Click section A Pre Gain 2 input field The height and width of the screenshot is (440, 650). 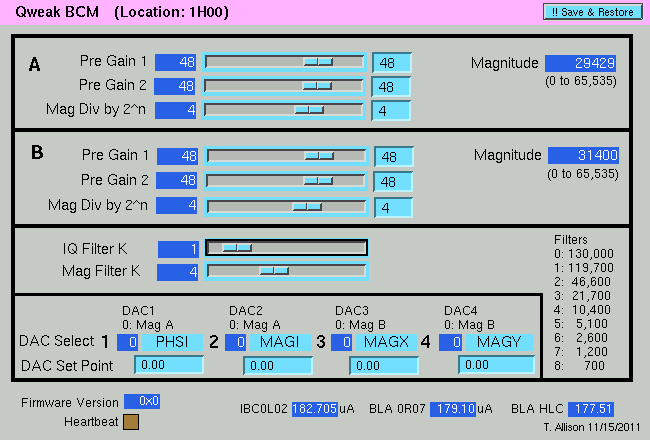tap(391, 87)
